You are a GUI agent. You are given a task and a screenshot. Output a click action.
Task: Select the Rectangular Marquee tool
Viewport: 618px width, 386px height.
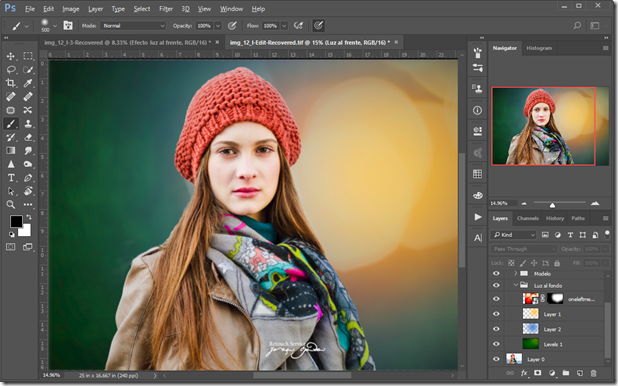[x=28, y=56]
